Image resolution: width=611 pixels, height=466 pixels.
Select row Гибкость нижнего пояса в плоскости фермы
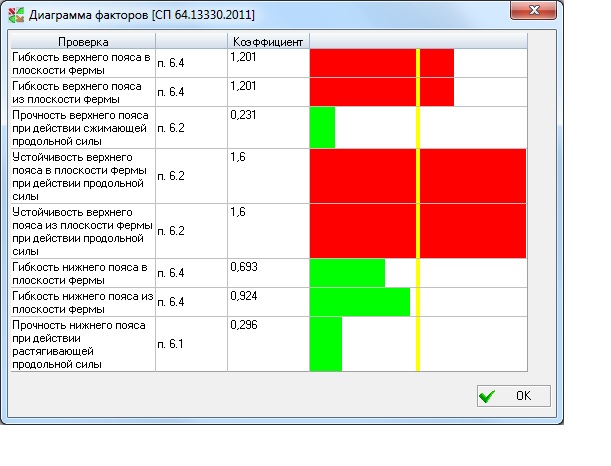(82, 274)
